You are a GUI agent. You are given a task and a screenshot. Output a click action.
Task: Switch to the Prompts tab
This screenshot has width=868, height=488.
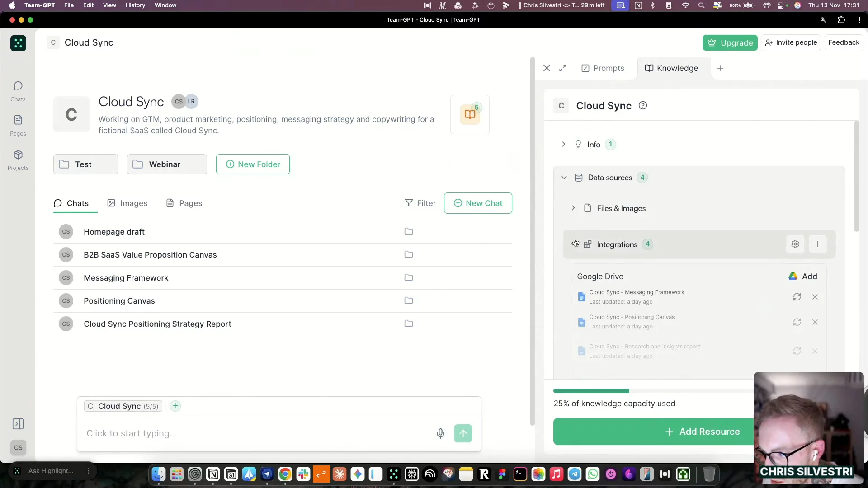603,68
